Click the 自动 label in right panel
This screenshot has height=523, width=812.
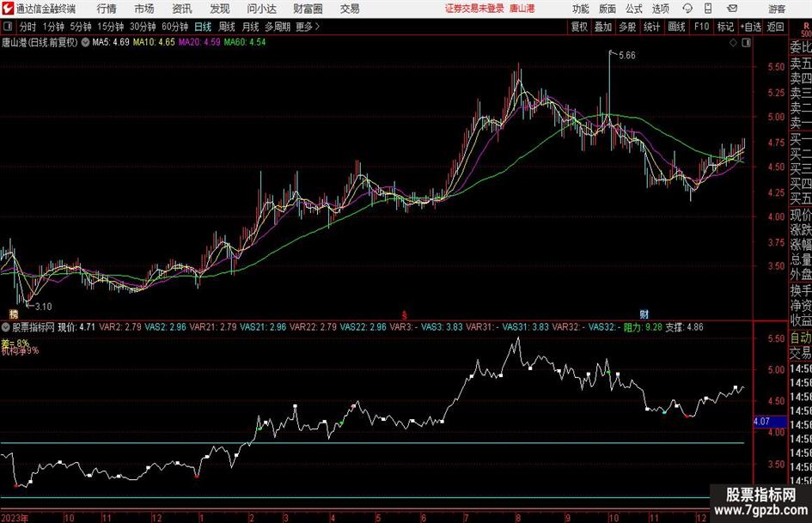click(x=801, y=338)
